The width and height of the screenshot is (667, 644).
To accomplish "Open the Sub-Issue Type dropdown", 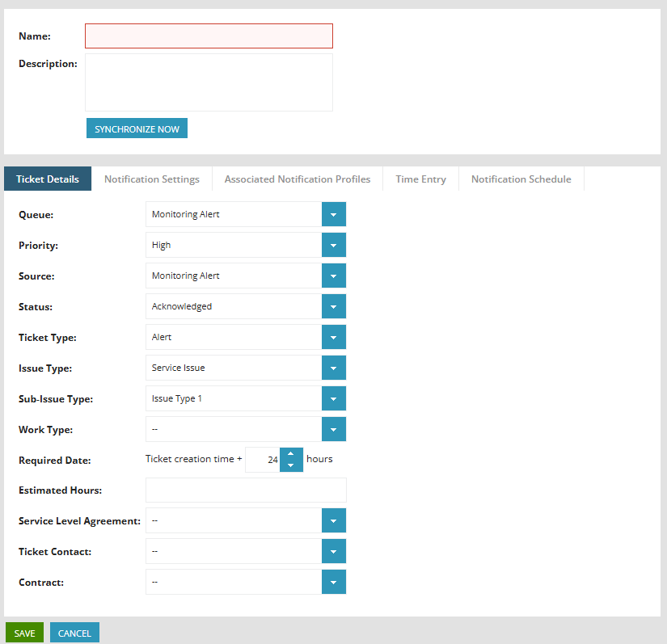I will pyautogui.click(x=333, y=398).
